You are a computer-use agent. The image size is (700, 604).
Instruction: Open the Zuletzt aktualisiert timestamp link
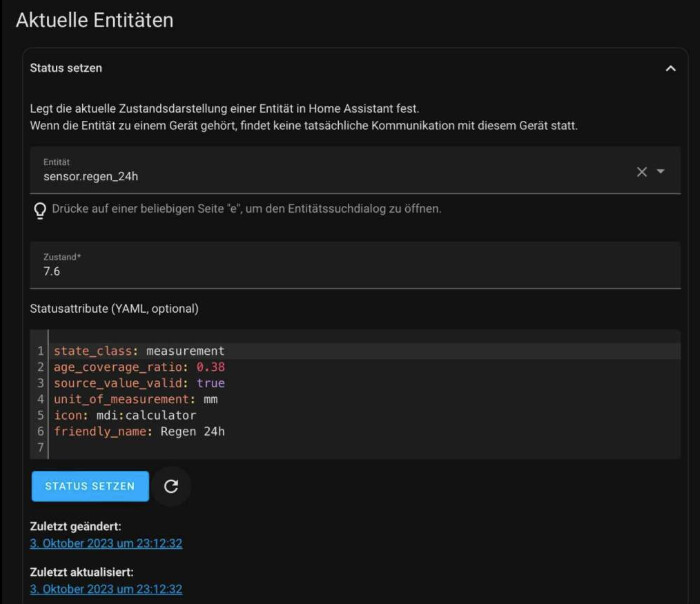[106, 590]
